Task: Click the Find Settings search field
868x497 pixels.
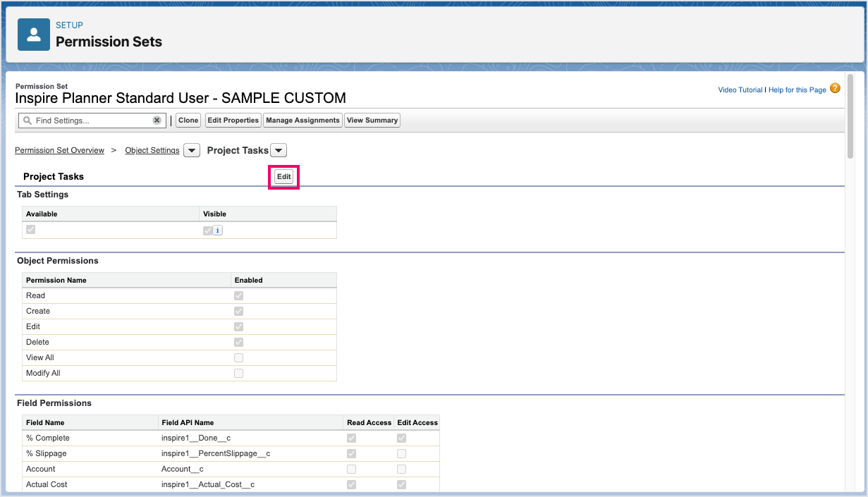Action: pos(92,121)
